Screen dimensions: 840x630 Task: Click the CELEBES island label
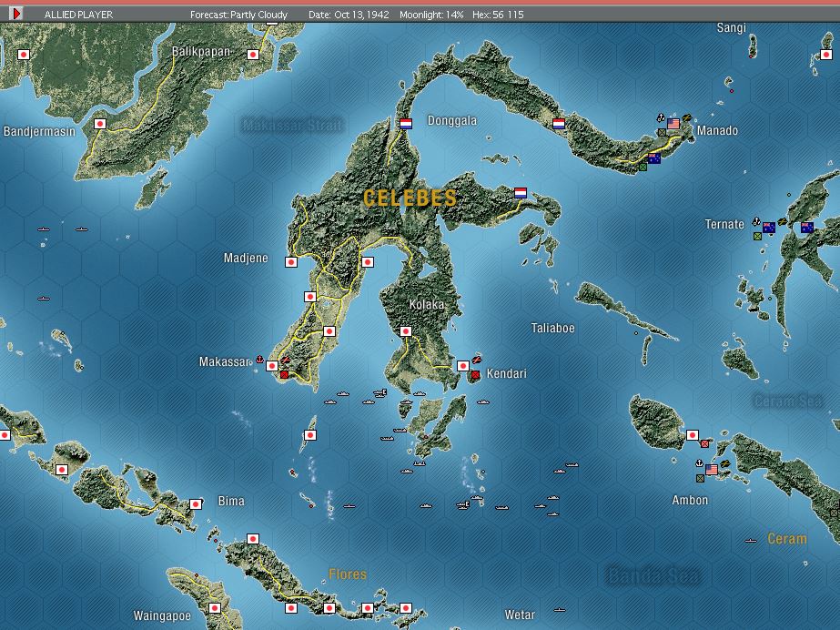410,198
